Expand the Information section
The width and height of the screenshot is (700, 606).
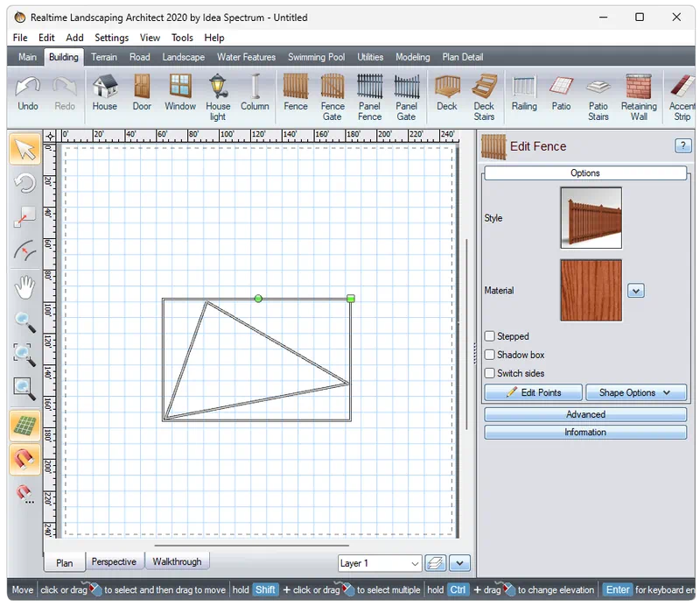pos(585,432)
